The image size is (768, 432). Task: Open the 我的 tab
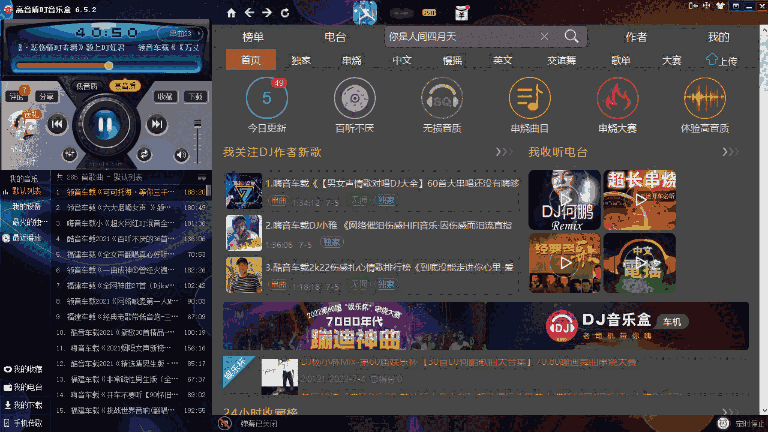(x=719, y=37)
